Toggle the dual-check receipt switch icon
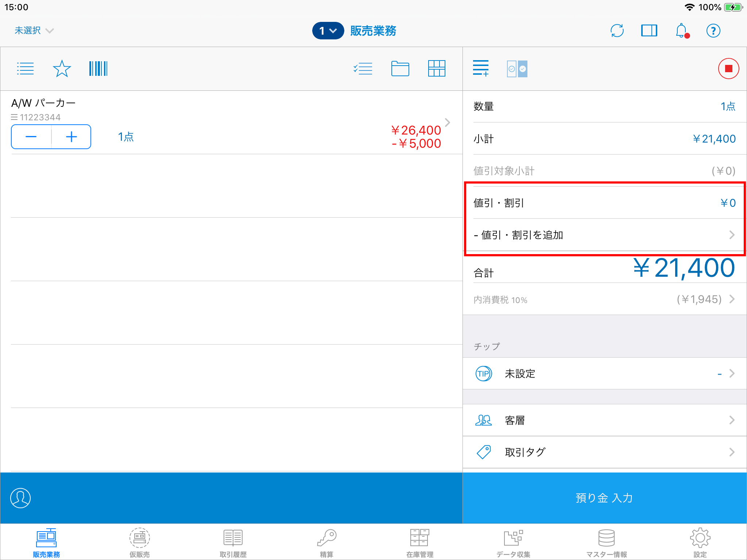Viewport: 747px width, 560px height. [517, 69]
